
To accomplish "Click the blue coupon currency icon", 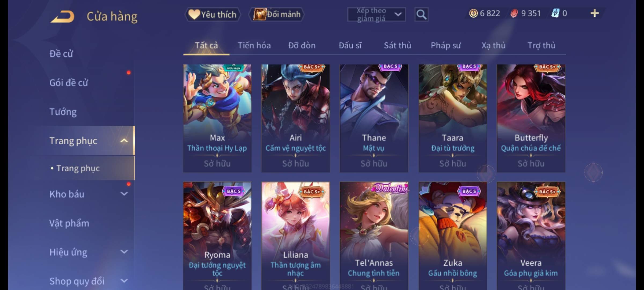I will pos(555,13).
